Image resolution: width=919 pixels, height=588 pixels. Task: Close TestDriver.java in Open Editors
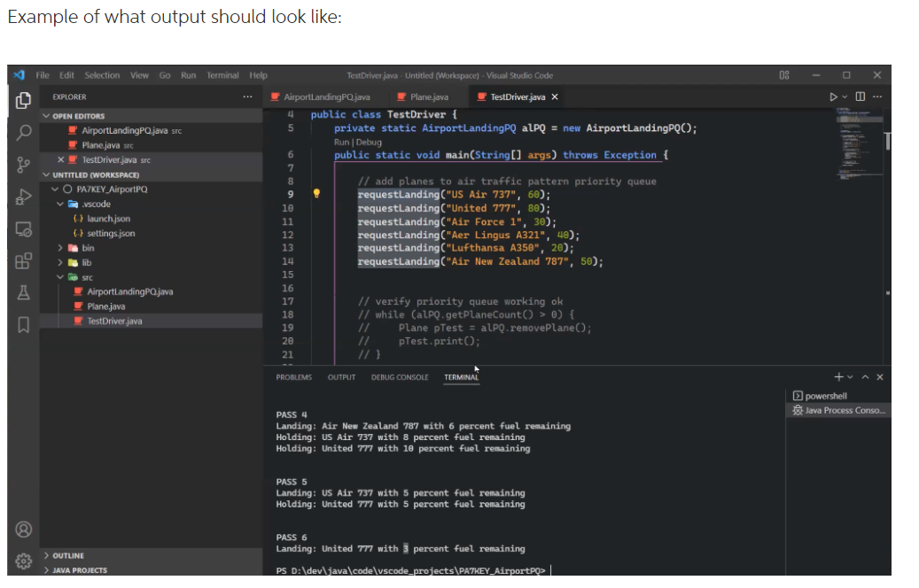point(61,159)
